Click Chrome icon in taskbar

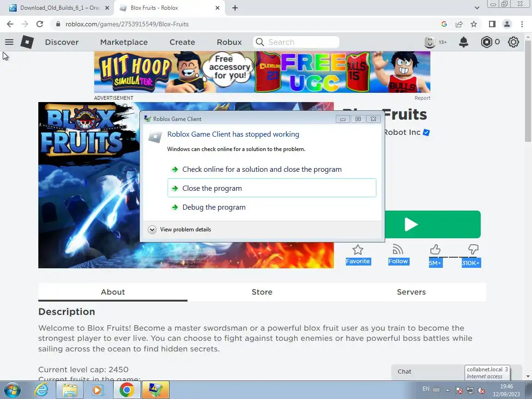click(127, 390)
